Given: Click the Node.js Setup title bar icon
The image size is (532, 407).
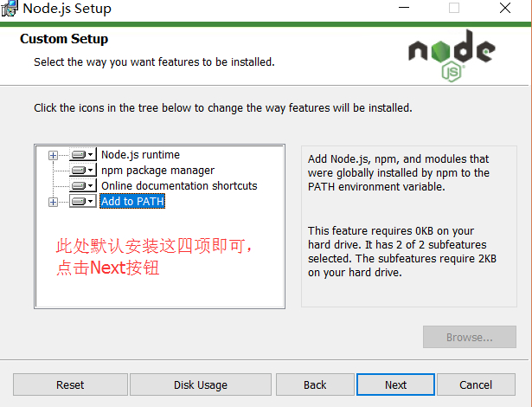Looking at the screenshot, I should click(x=10, y=9).
